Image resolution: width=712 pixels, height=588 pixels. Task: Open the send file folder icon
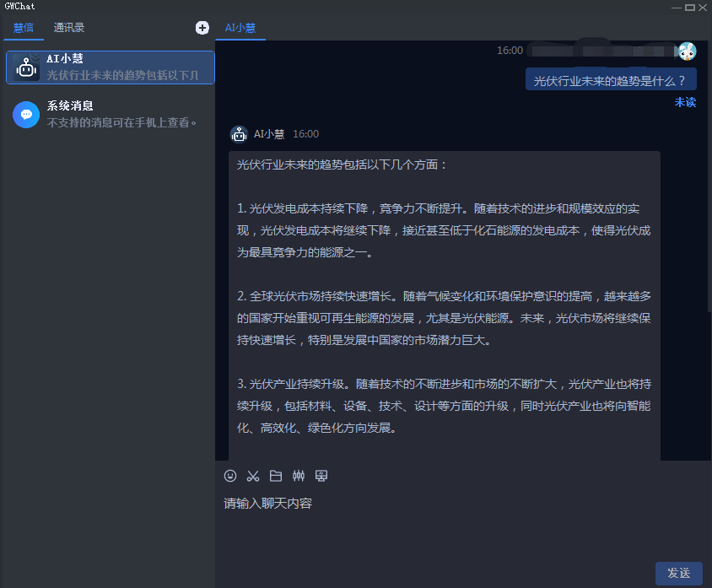(276, 476)
